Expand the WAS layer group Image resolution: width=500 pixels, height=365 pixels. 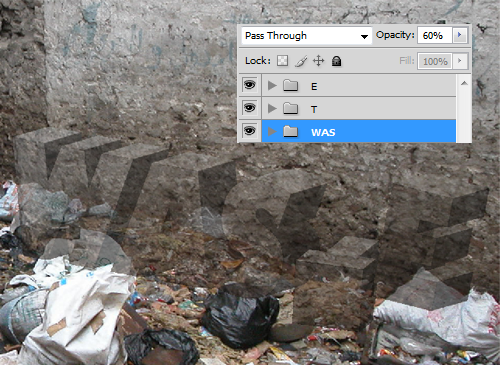272,131
